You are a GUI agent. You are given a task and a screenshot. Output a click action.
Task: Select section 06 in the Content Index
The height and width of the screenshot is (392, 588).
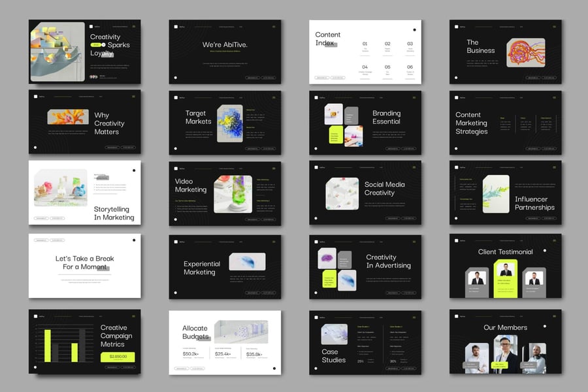point(410,68)
